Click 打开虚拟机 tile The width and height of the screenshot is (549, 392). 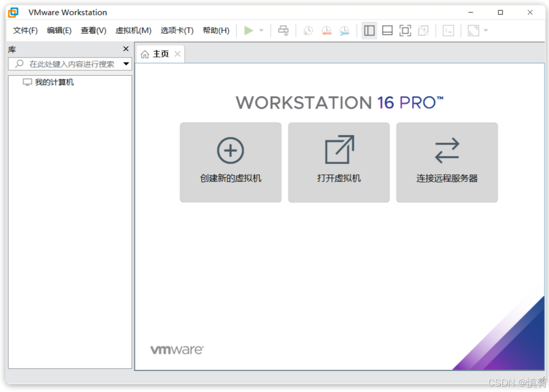coord(339,162)
